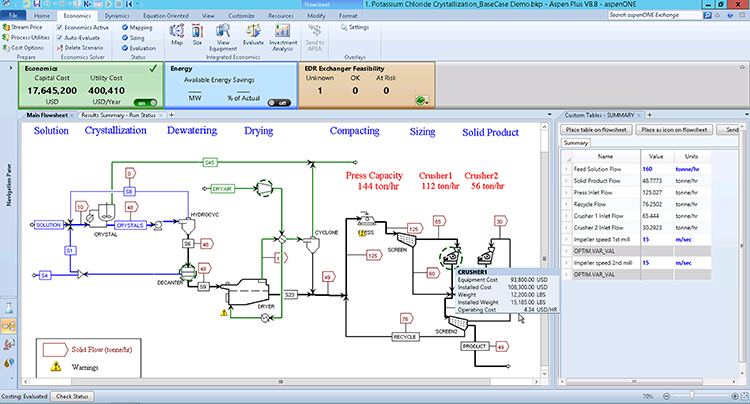Image resolution: width=750 pixels, height=404 pixels.
Task: Expand Solid Product Flow row
Action: click(x=566, y=181)
